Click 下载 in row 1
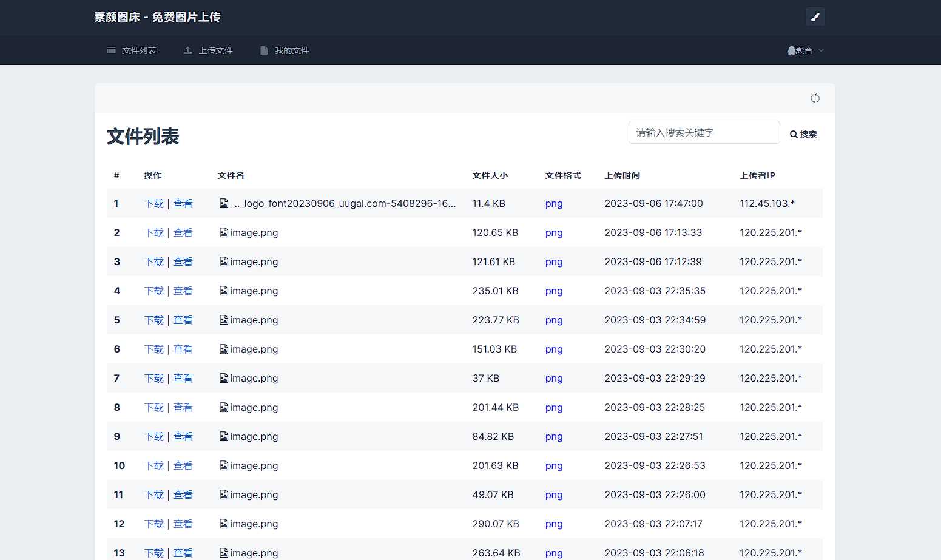The height and width of the screenshot is (560, 941). (153, 203)
